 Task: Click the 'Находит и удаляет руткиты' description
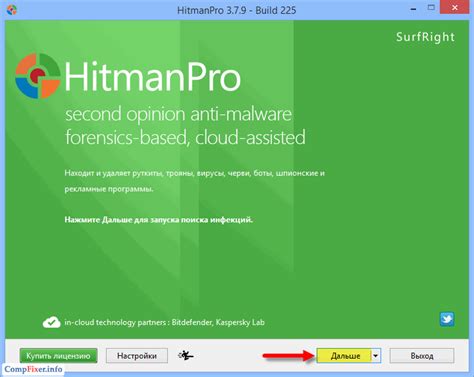(x=194, y=181)
